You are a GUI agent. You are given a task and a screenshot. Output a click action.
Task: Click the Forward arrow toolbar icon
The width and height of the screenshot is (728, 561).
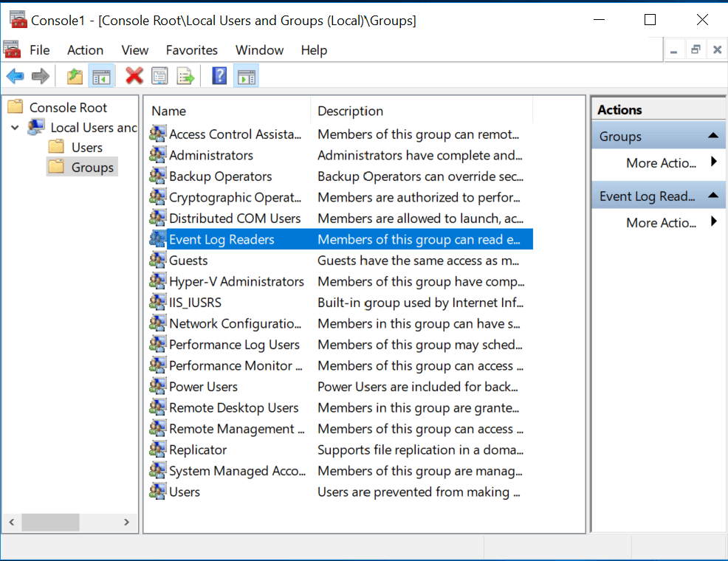click(41, 75)
